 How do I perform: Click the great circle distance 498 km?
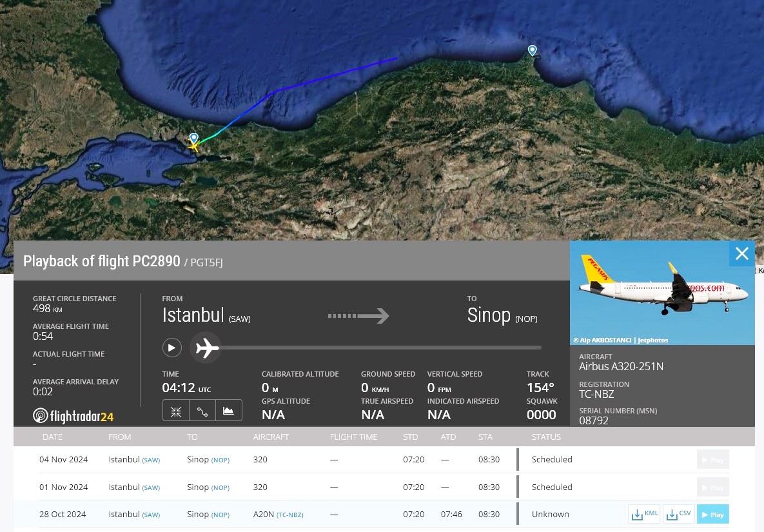[47, 308]
